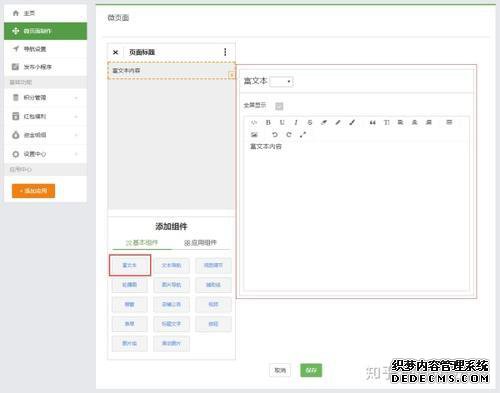Image resolution: width=500 pixels, height=393 pixels.
Task: Add the 标题文字 component
Action: (171, 324)
